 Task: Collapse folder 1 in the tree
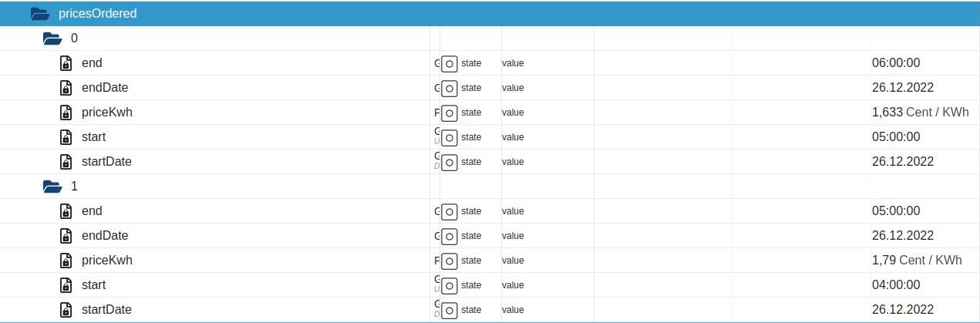pos(52,186)
